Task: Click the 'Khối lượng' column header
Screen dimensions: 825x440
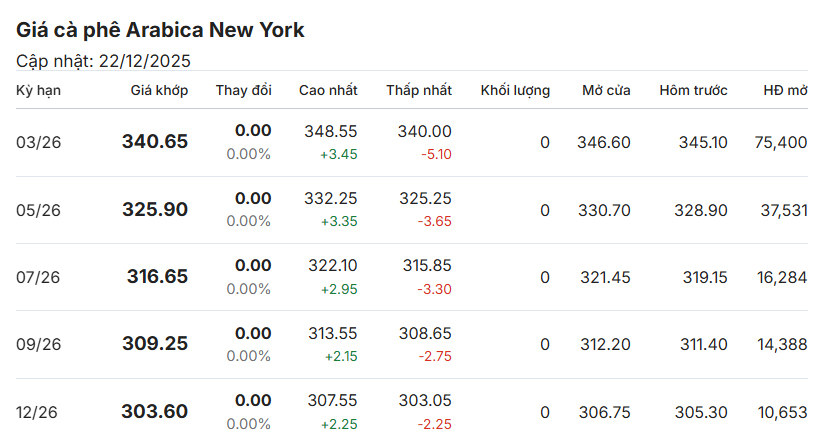Action: [x=515, y=91]
